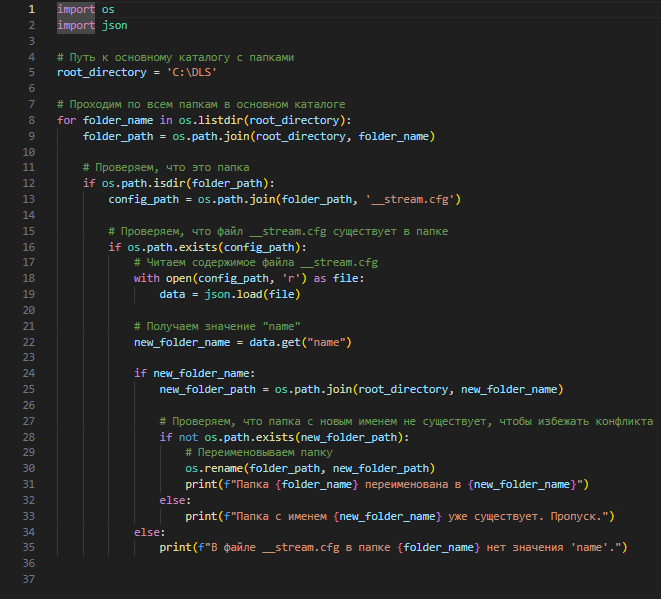Click line number 37 in the gutter
The height and width of the screenshot is (599, 661).
[29, 580]
